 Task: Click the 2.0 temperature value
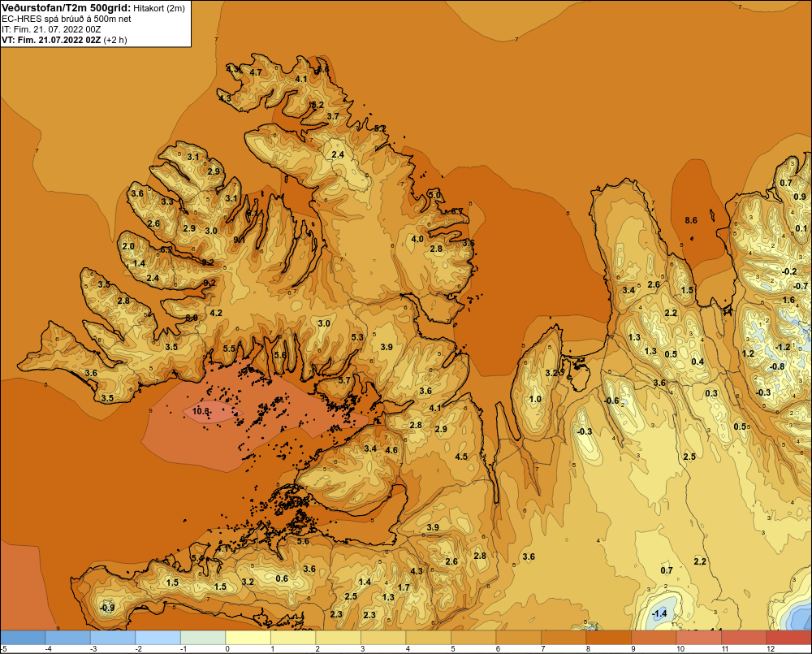(x=128, y=246)
